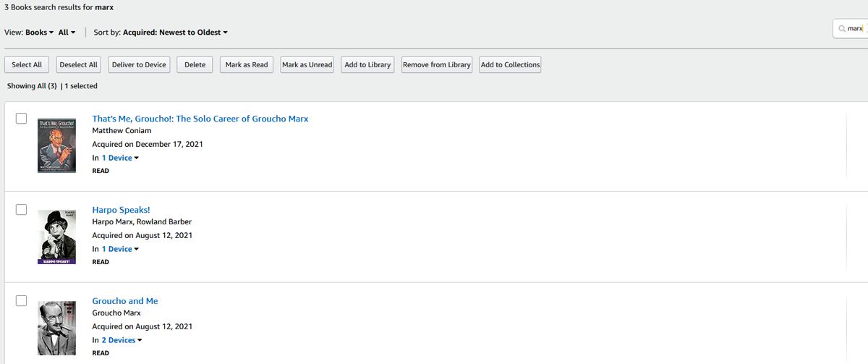Open Sort by Acquired: Newest to Oldest dropdown
868x364 pixels.
click(175, 33)
